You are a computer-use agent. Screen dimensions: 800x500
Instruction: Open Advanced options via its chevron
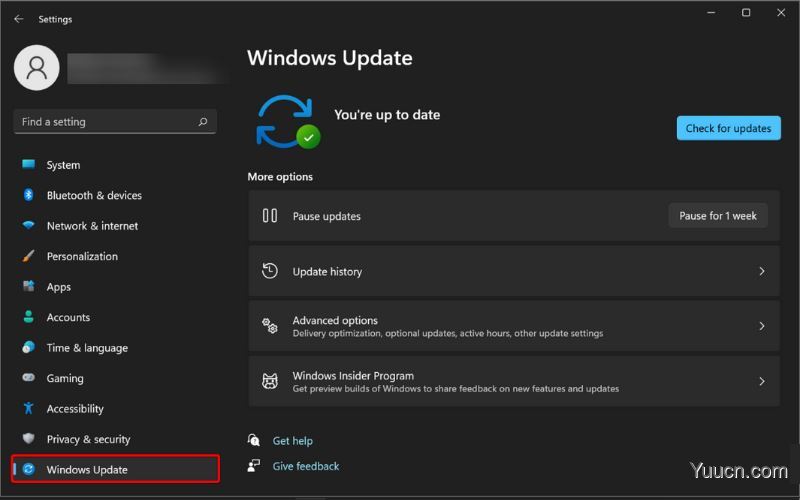[x=762, y=326]
